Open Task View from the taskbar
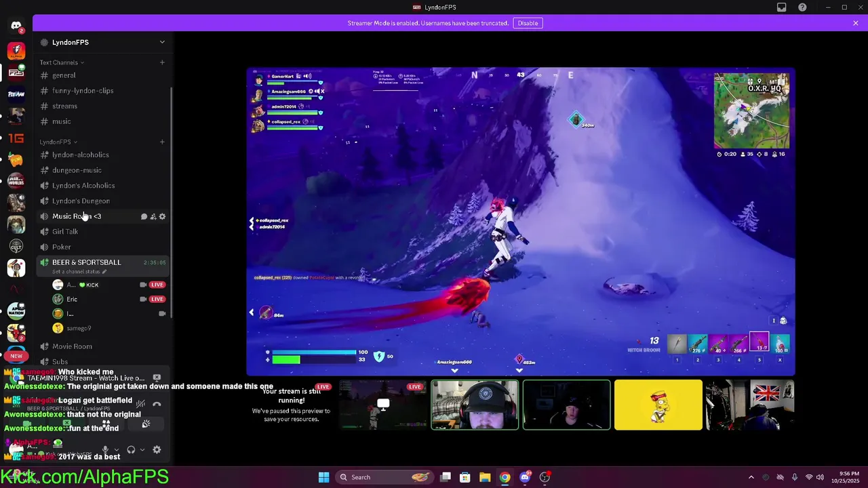The width and height of the screenshot is (868, 488). click(446, 477)
